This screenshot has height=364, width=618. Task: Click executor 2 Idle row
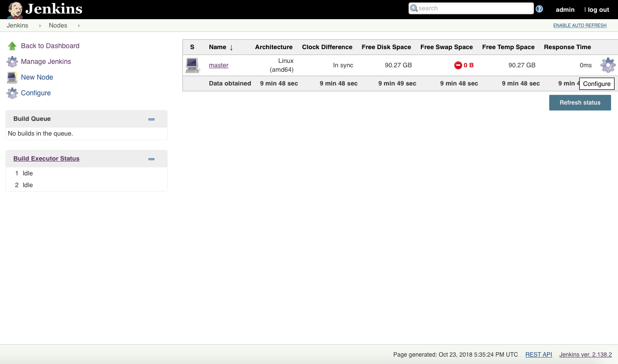[87, 185]
